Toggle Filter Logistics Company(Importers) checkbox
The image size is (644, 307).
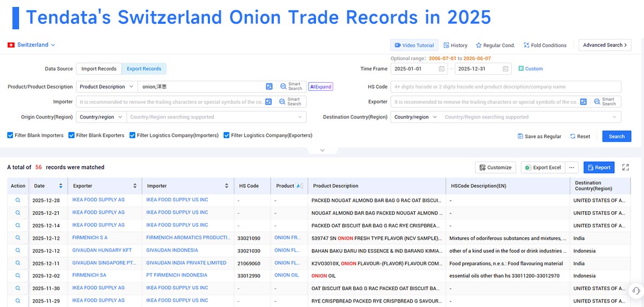point(132,135)
